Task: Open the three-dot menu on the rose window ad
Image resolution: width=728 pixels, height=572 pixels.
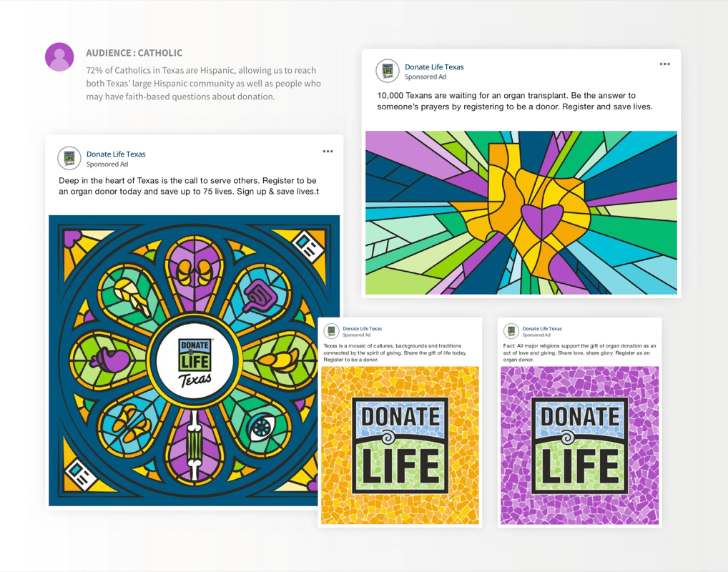Action: click(x=328, y=152)
